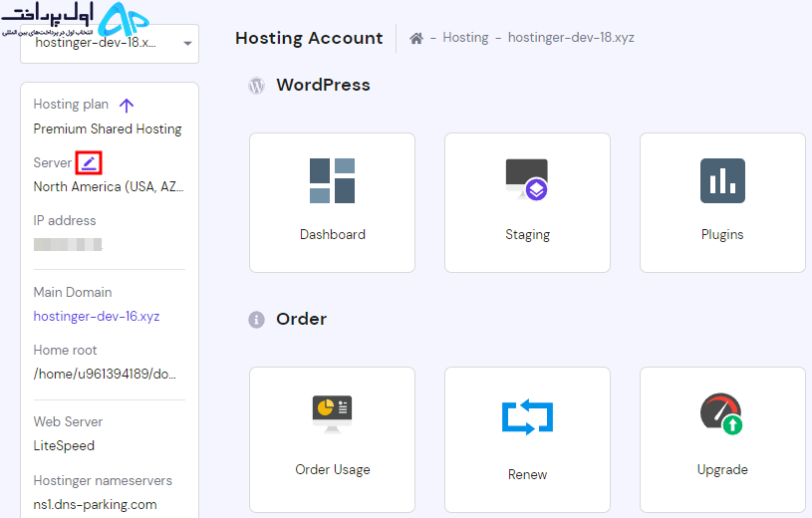This screenshot has width=812, height=518.
Task: Click the Order section info icon
Action: 256,320
